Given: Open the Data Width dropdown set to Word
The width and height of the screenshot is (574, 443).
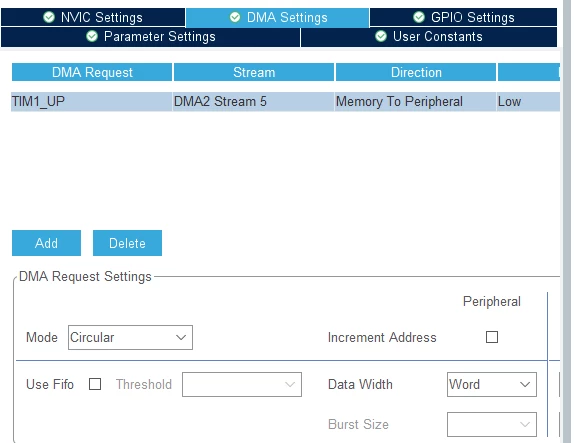Looking at the screenshot, I should [x=492, y=384].
